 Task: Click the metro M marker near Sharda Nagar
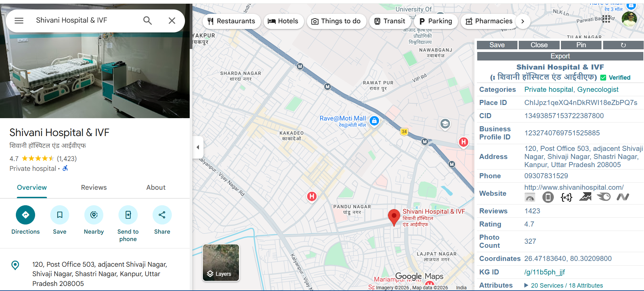300,67
